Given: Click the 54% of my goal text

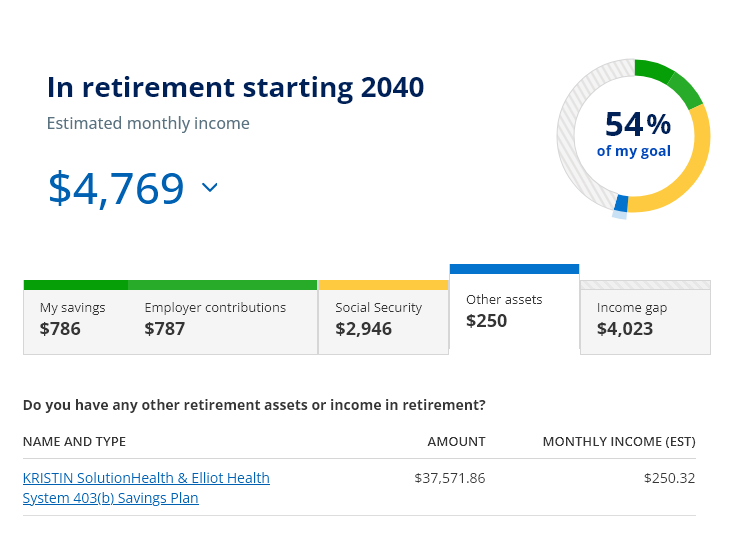Looking at the screenshot, I should tap(634, 135).
